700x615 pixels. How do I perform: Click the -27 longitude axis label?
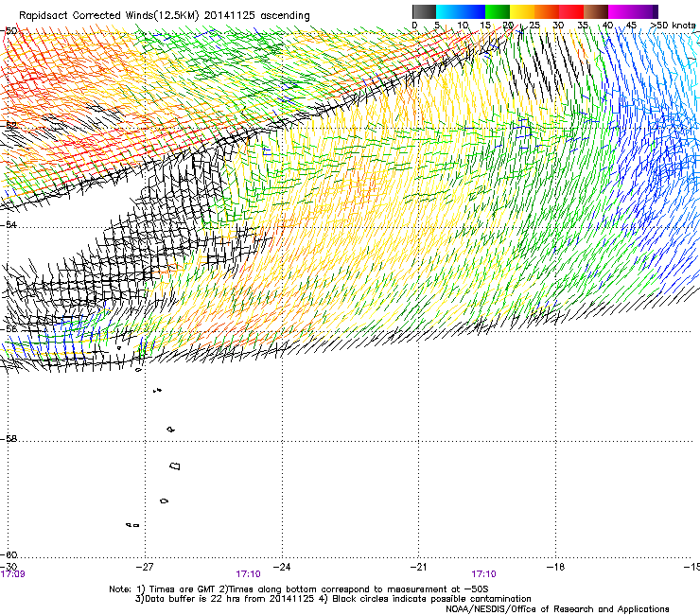click(145, 567)
